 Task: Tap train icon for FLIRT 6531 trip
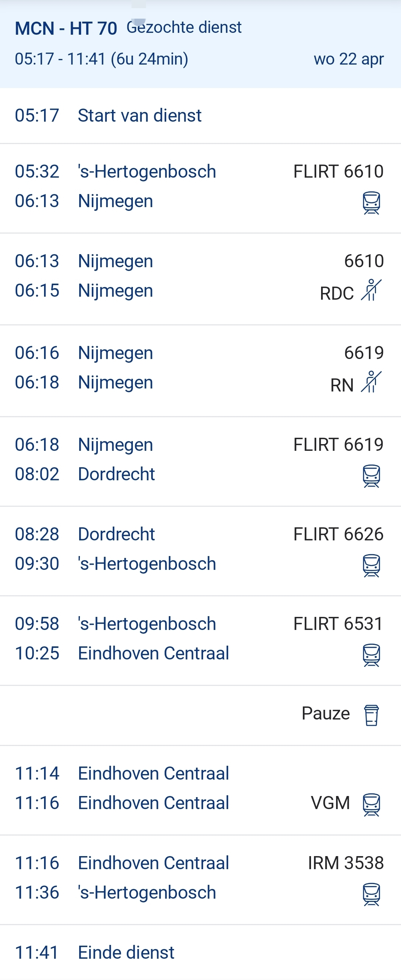[x=372, y=655]
